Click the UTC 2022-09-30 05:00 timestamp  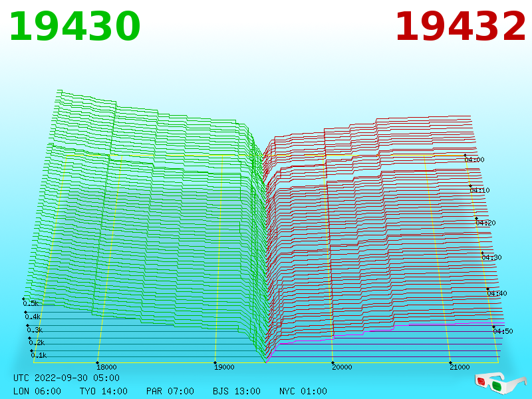66,378
